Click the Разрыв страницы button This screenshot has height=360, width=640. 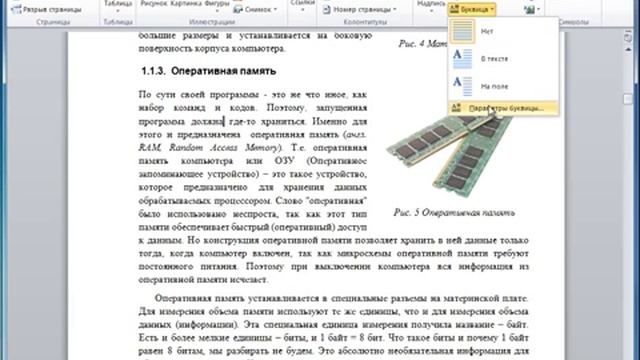point(46,9)
